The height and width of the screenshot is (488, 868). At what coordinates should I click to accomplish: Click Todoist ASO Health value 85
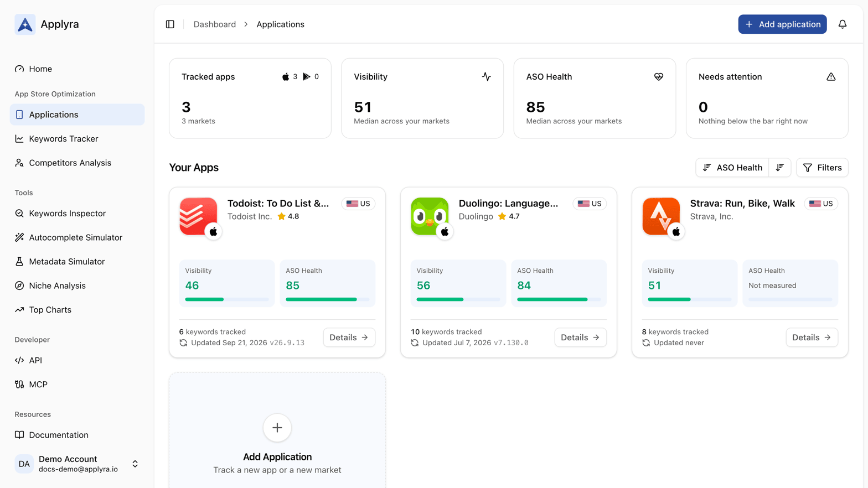292,285
